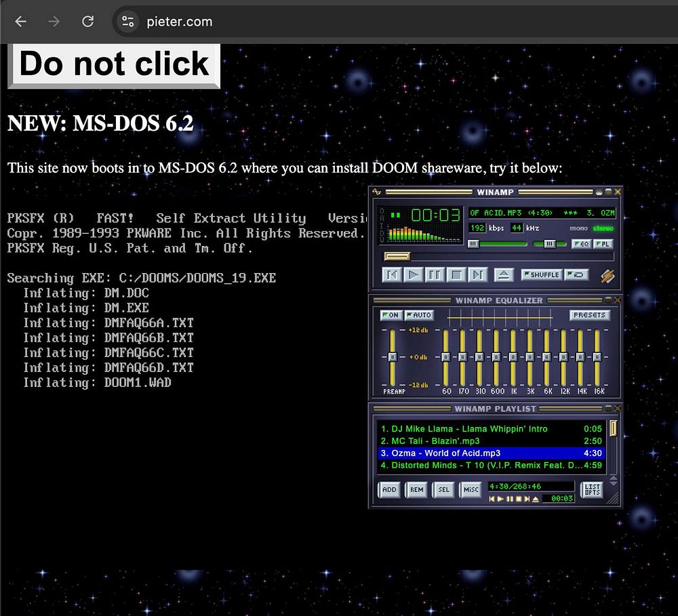Go forward in browser
678x616 pixels.
(x=54, y=21)
